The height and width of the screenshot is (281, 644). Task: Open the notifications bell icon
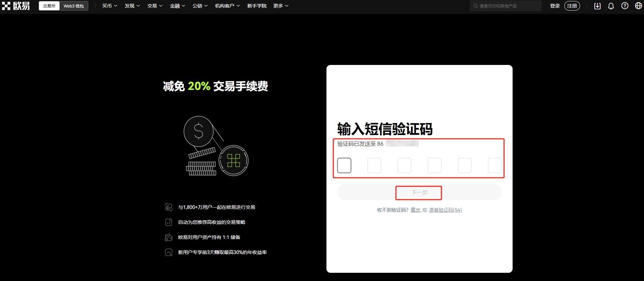(x=611, y=6)
